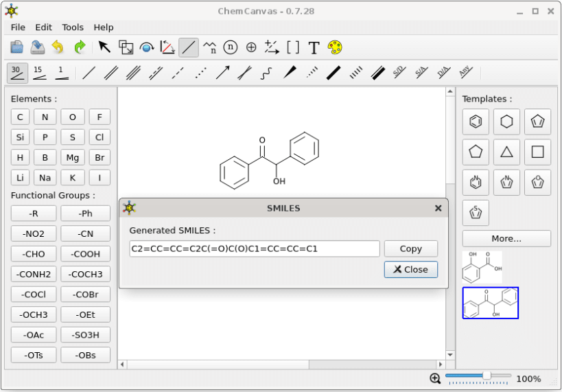
Task: Choose the solid wedge bond type
Action: click(290, 73)
